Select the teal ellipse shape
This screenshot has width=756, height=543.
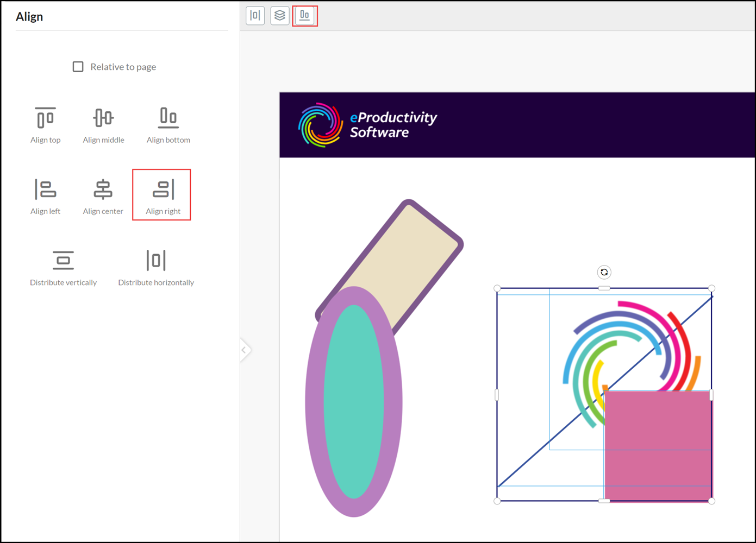click(x=354, y=402)
